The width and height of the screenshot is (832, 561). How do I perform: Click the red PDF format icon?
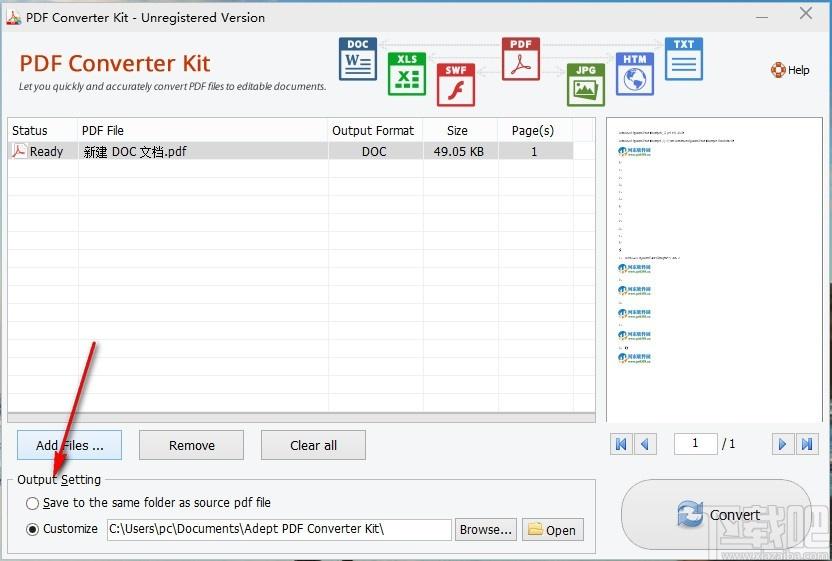tap(521, 58)
